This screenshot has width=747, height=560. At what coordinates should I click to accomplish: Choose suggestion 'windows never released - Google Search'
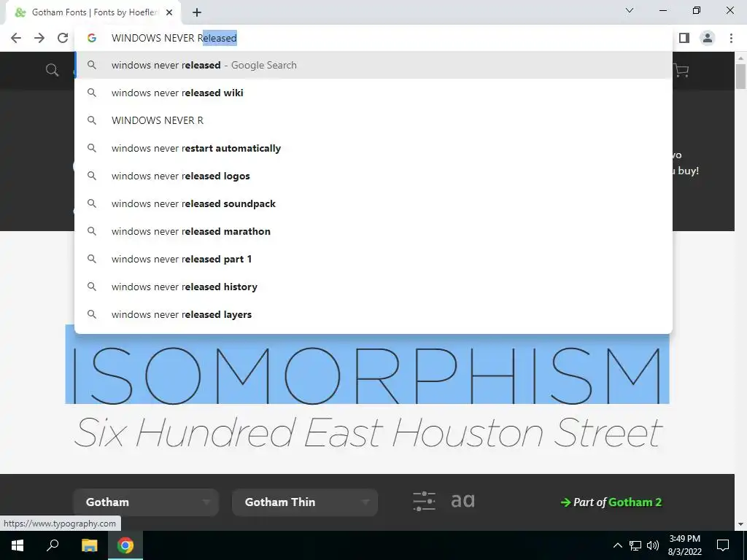373,65
